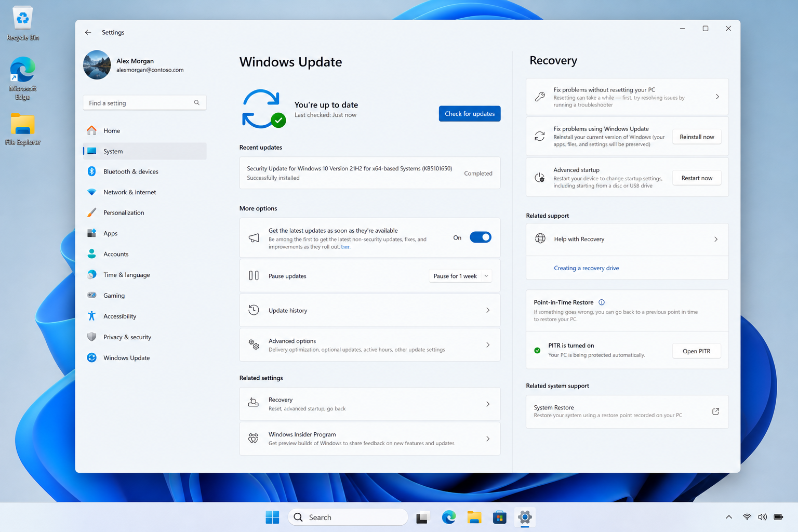Click Open PITR button
This screenshot has width=798, height=532.
[x=697, y=351]
